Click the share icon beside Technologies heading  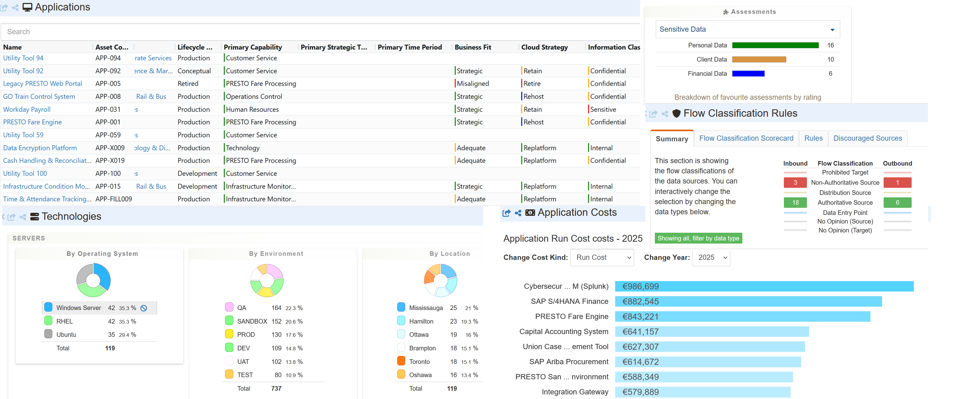coord(23,217)
